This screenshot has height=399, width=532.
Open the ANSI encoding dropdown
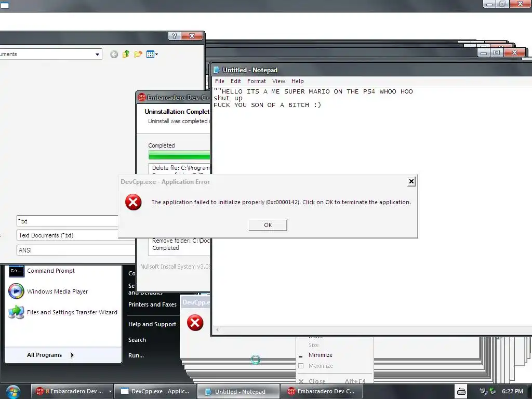[76, 250]
